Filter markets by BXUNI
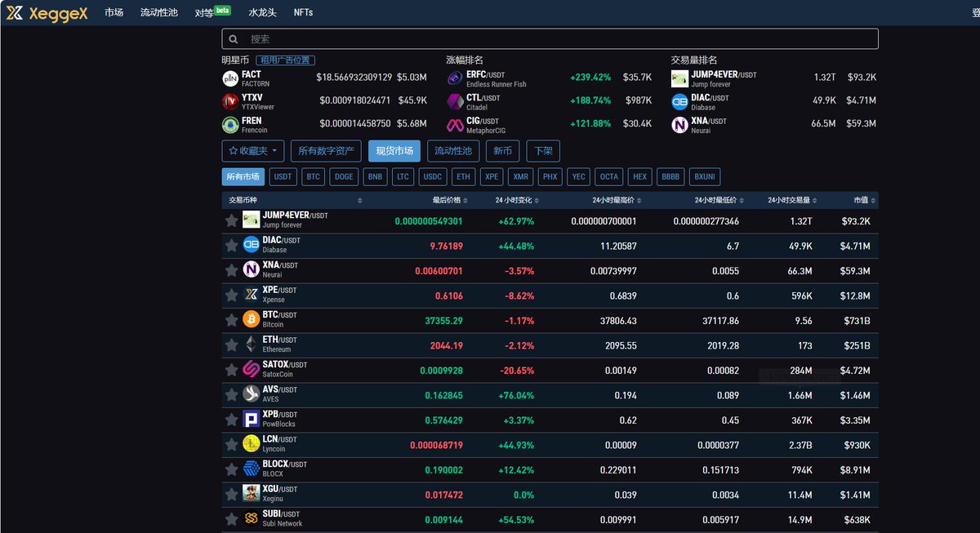The image size is (980, 533). 704,176
